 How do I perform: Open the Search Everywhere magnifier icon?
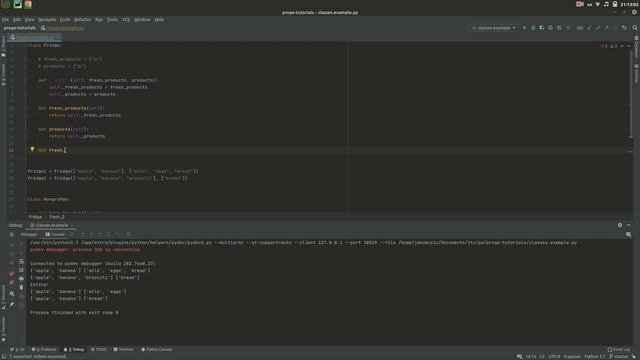click(x=635, y=28)
